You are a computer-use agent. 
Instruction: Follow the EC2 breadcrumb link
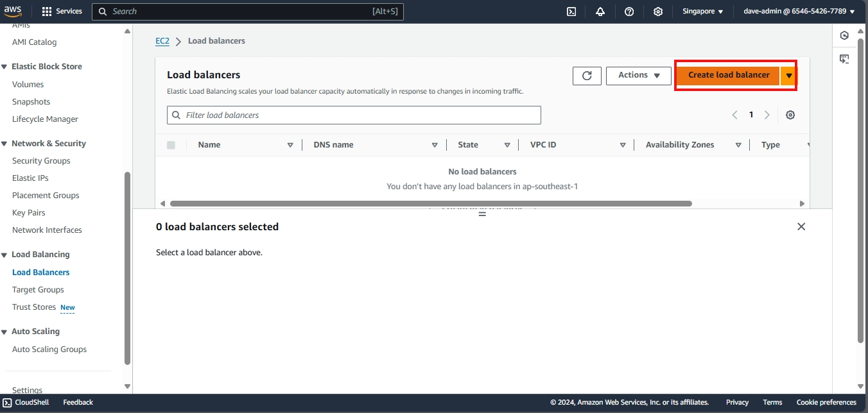click(162, 41)
